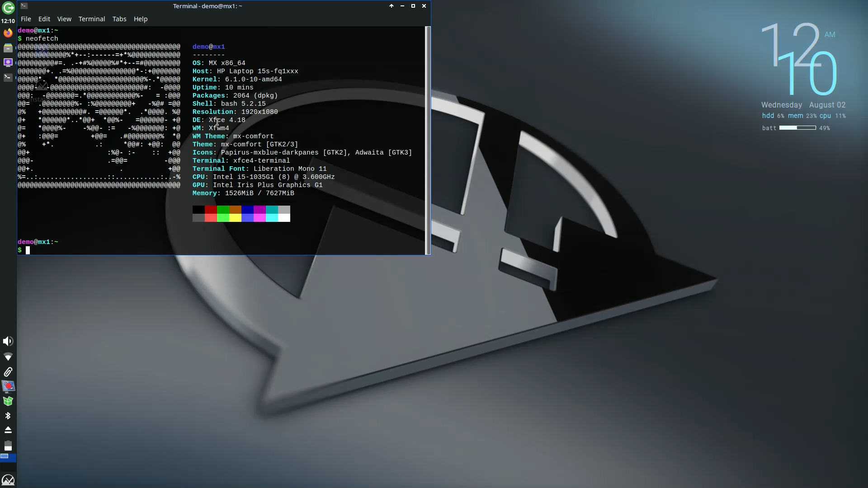This screenshot has height=488, width=868.
Task: Open the Help menu
Action: 141,19
